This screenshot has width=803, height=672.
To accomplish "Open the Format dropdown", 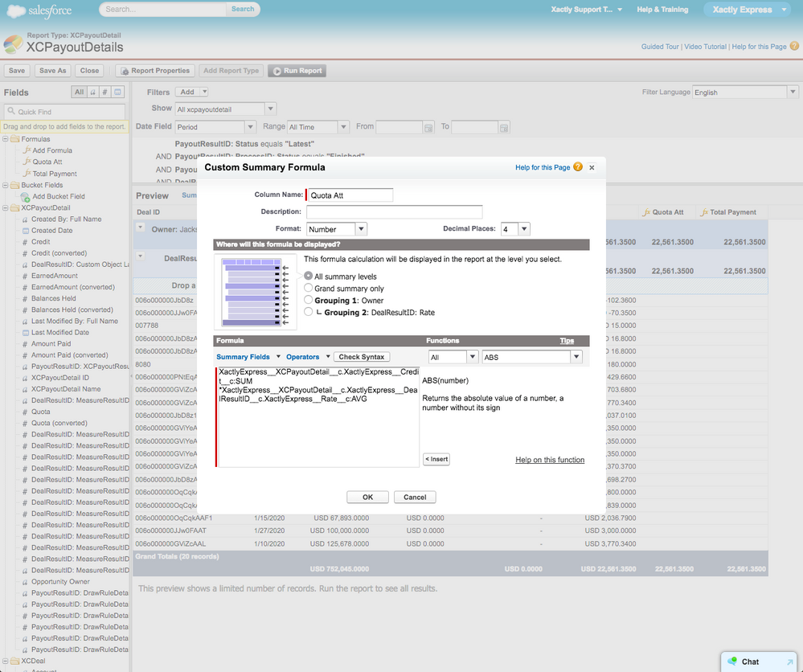I will point(362,229).
